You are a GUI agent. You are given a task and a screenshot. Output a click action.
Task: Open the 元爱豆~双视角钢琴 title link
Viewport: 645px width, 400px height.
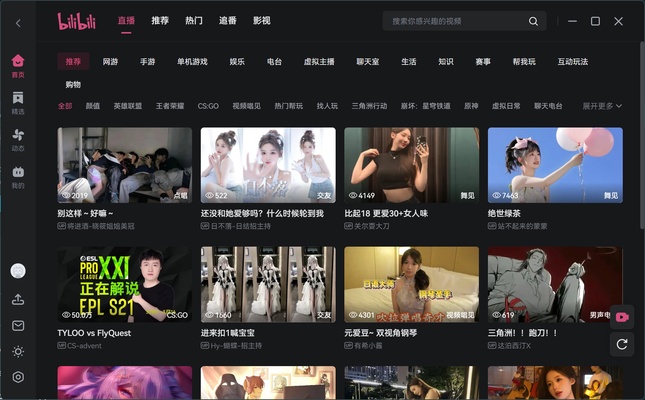(381, 333)
